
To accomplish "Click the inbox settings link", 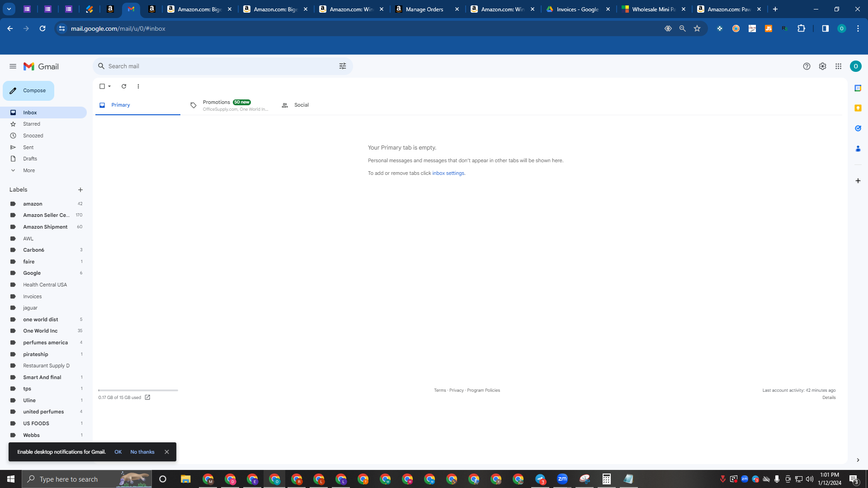I will click(448, 173).
